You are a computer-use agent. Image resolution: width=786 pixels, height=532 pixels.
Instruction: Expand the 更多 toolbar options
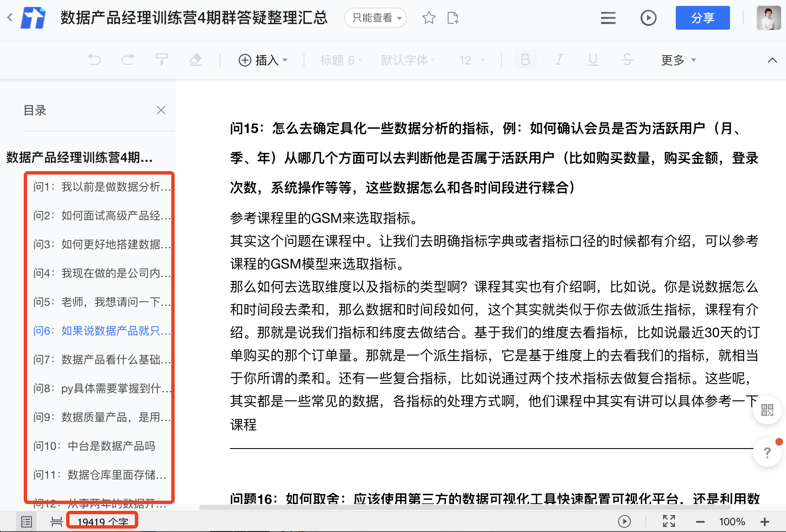click(x=678, y=60)
